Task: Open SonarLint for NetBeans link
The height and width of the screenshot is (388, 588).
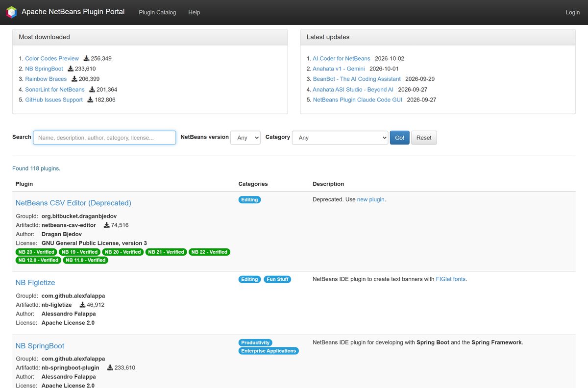Action: click(55, 90)
